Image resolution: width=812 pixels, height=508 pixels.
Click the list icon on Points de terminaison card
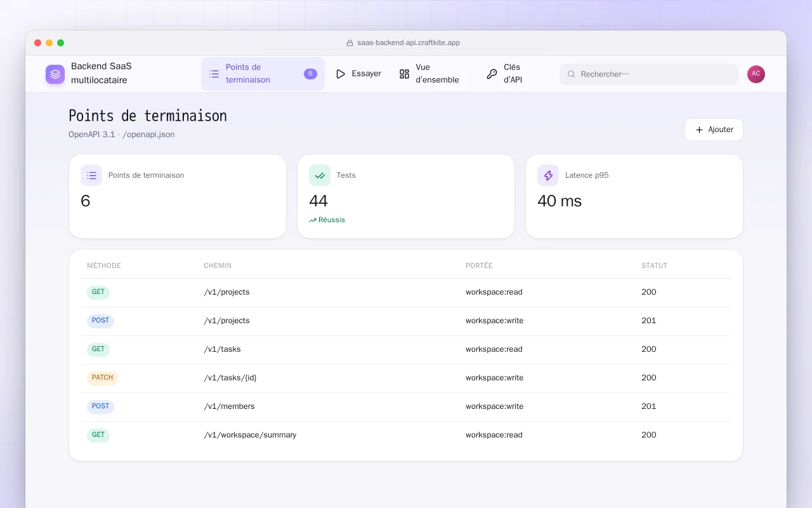coord(91,175)
